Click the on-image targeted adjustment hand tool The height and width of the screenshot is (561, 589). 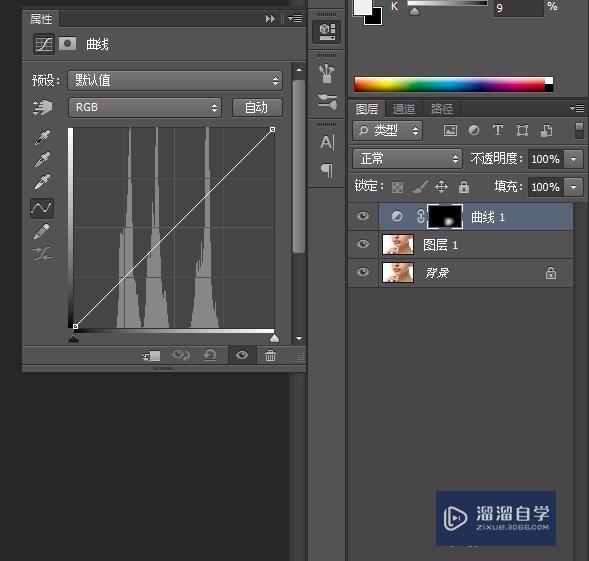(42, 107)
